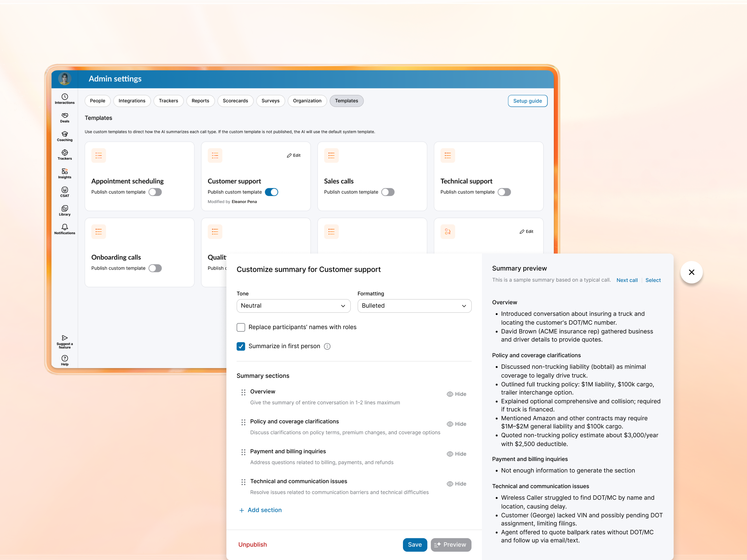The height and width of the screenshot is (560, 747).
Task: Go to Deals in the sidebar
Action: coord(64,117)
